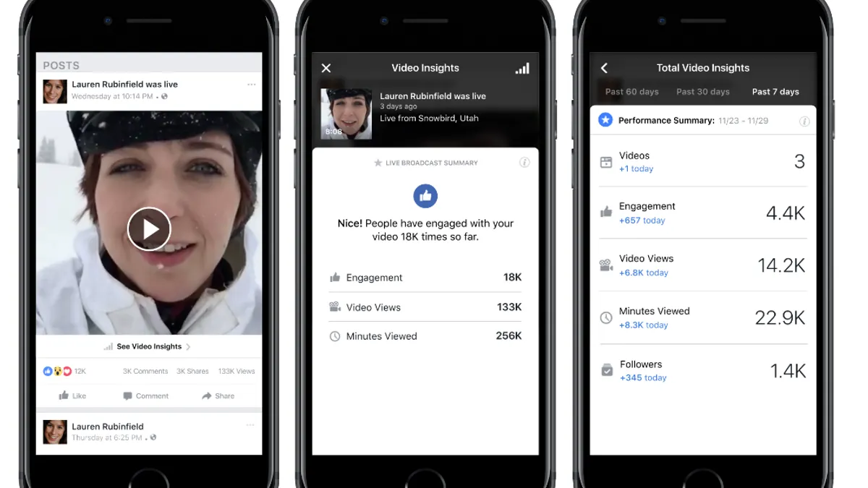868x488 pixels.
Task: Open the Followers row showing 1.4K
Action: click(703, 371)
